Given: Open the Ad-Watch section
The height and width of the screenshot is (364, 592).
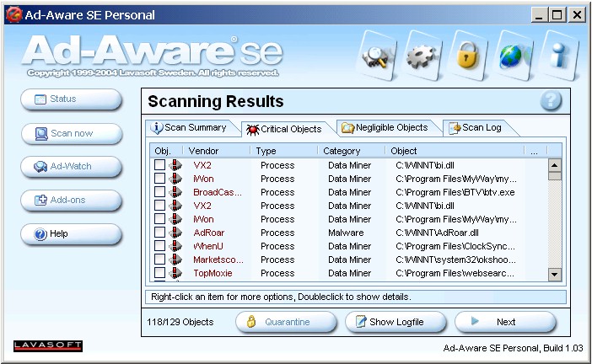Looking at the screenshot, I should click(72, 166).
